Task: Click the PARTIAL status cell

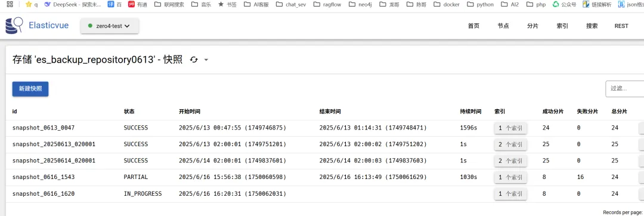Action: pyautogui.click(x=135, y=177)
